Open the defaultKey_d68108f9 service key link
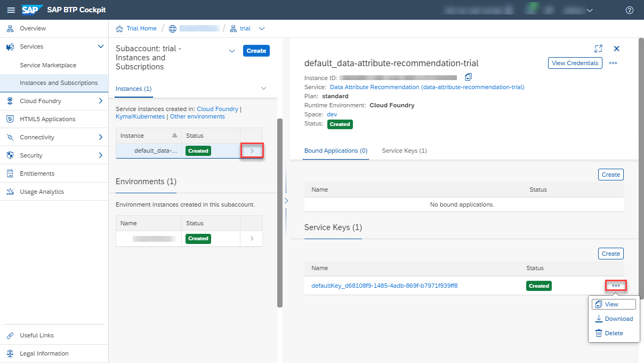Image resolution: width=644 pixels, height=363 pixels. (384, 286)
